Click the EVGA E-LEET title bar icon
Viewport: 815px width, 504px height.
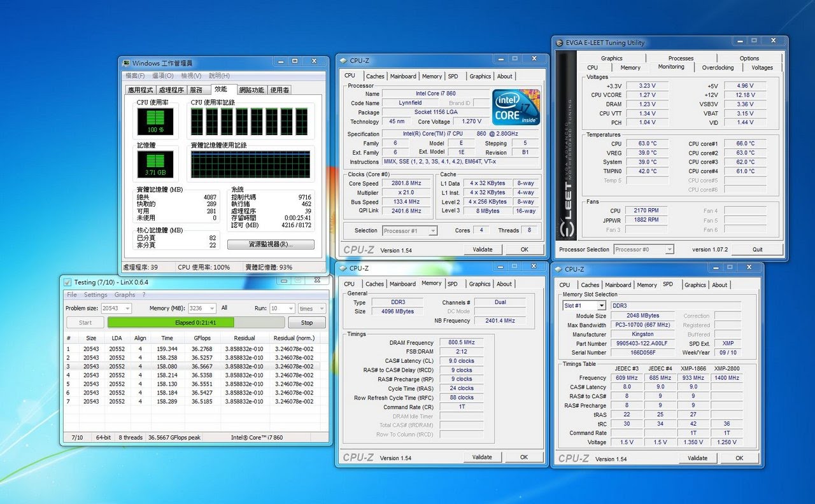tap(560, 43)
